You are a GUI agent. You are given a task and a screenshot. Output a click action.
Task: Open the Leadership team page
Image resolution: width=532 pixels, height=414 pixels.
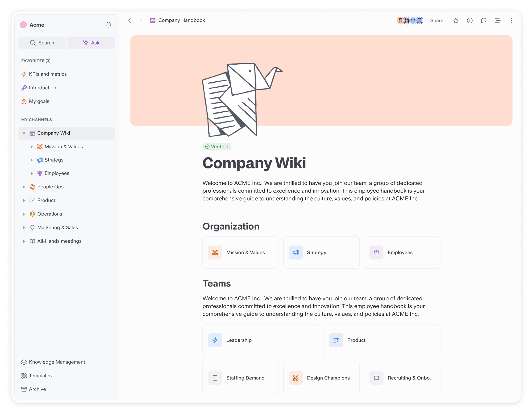tap(260, 340)
